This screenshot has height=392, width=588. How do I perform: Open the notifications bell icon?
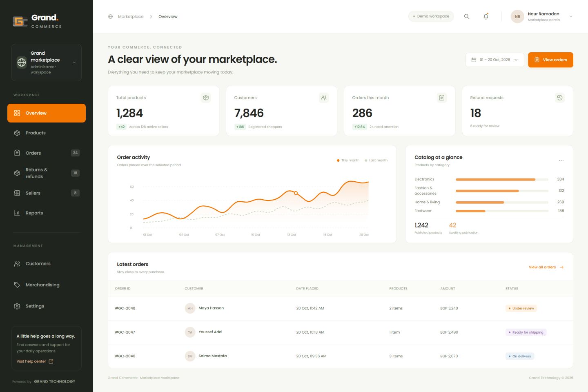[x=486, y=16]
